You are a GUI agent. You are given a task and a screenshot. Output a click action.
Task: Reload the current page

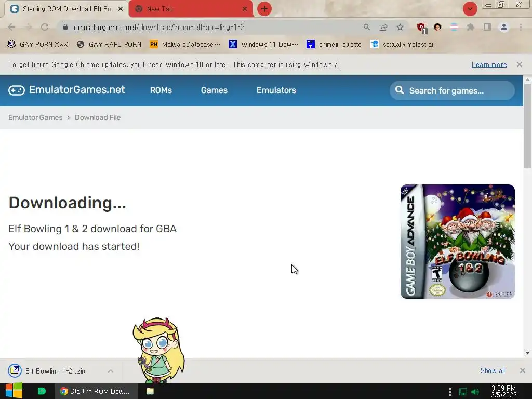coord(45,27)
